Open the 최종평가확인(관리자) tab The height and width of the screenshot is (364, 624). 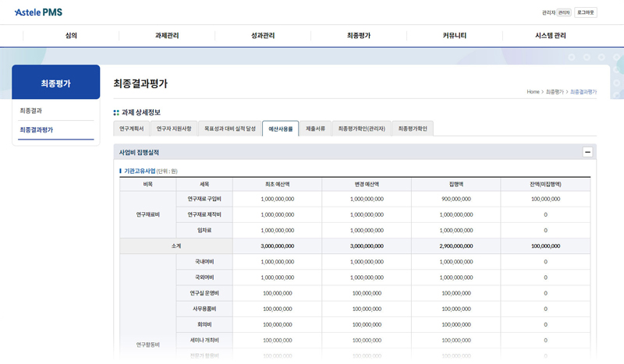361,129
